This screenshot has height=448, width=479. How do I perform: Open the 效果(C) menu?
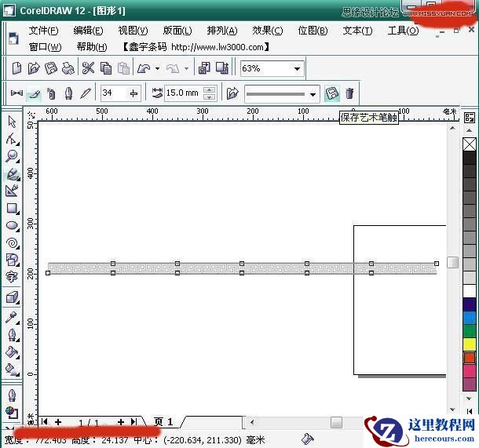point(267,31)
